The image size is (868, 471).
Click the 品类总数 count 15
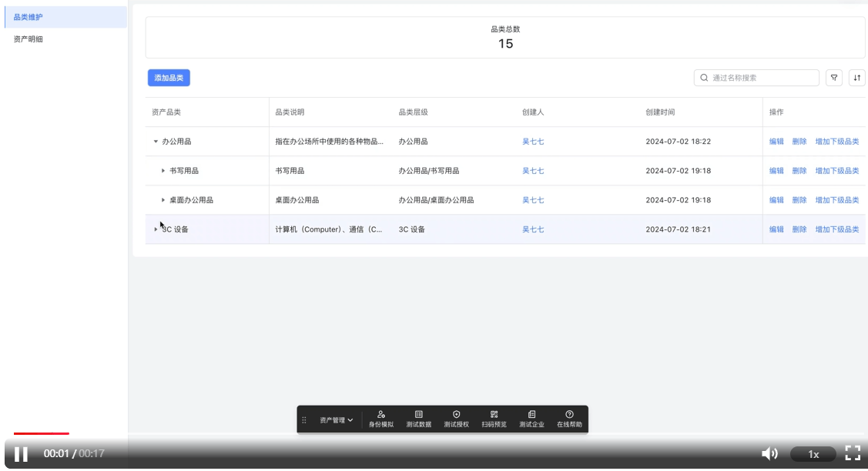click(505, 44)
